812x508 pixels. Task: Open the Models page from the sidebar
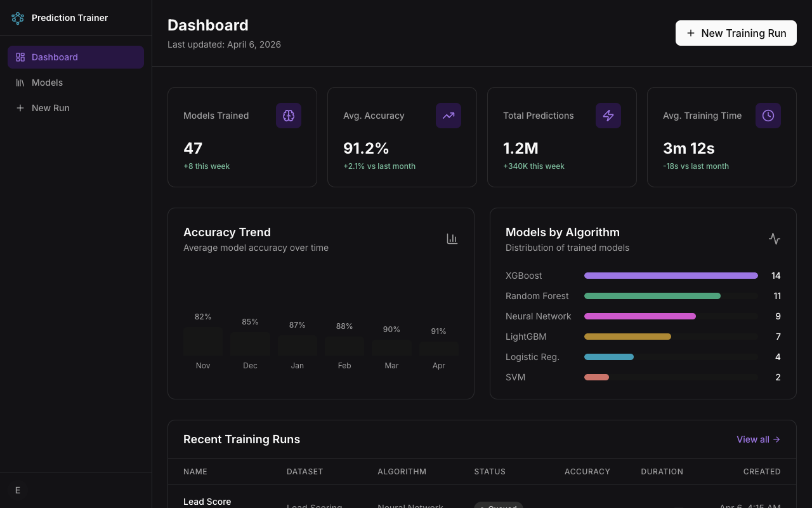(x=47, y=82)
